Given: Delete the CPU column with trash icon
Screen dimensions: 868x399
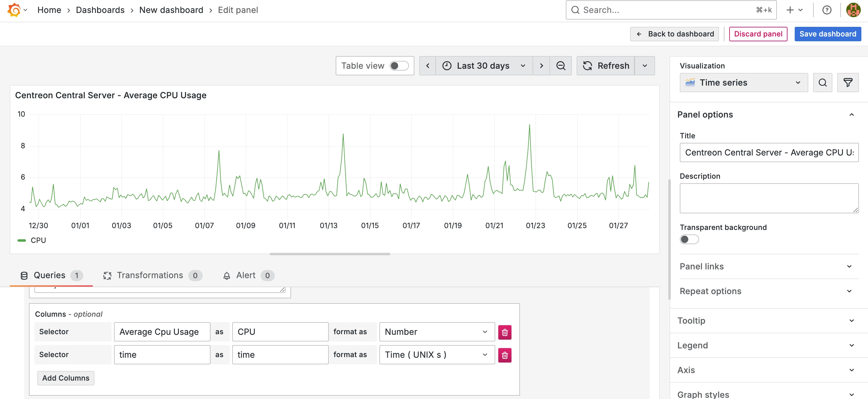Looking at the screenshot, I should (x=505, y=332).
